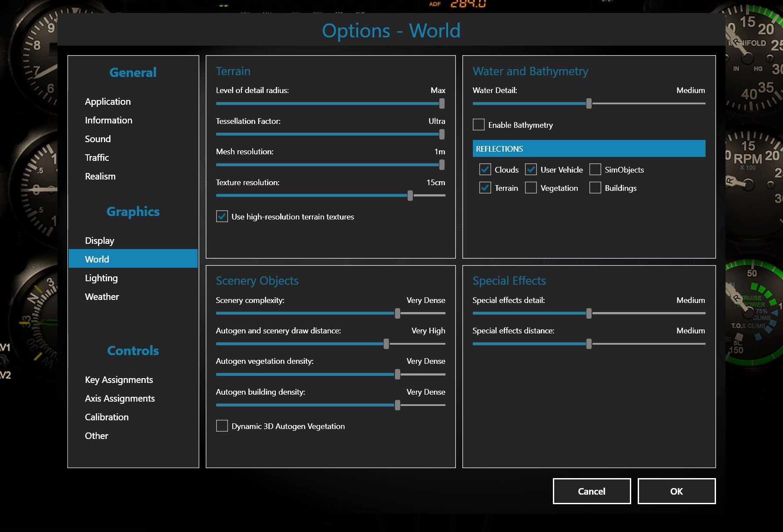Uncheck User Vehicle reflections
This screenshot has height=532, width=783.
(x=531, y=170)
